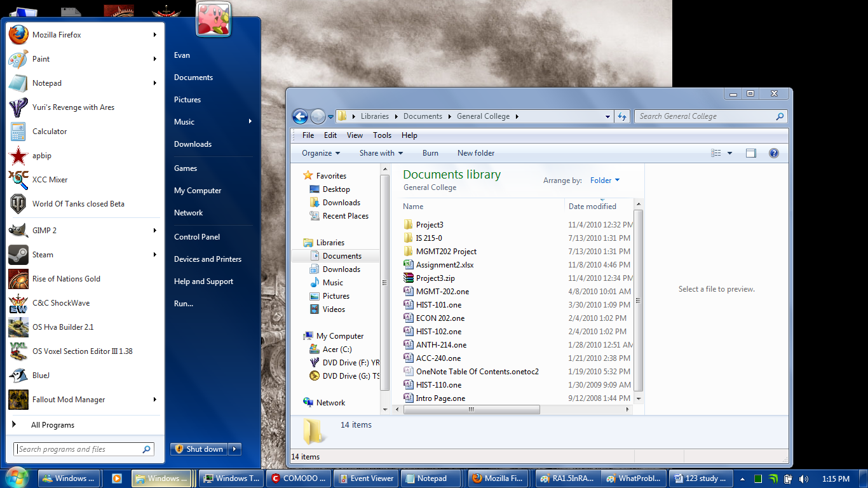Show hidden system tray icons arrow
Screen dimensions: 868x488
tap(741, 479)
